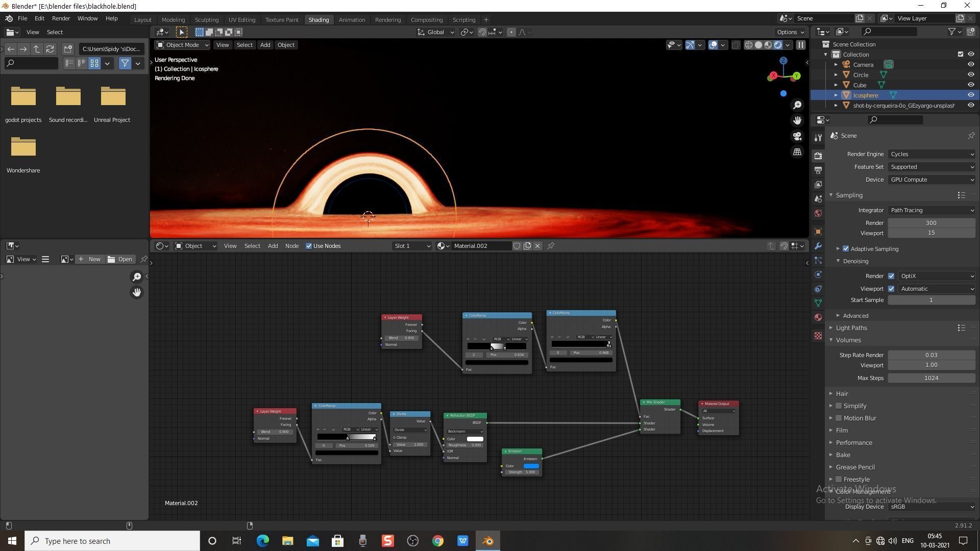Screen dimensions: 980x551
Task: Pin the node editor material
Action: pos(551,246)
